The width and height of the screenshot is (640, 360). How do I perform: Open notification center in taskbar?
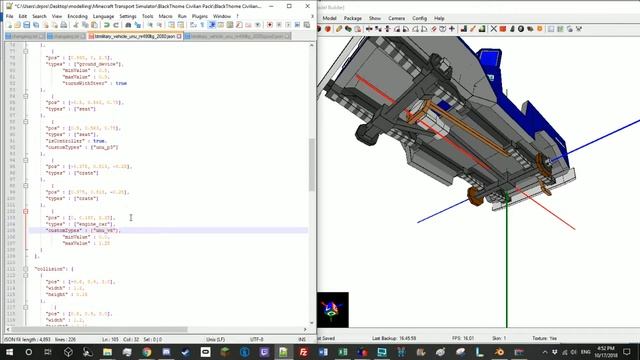627,352
